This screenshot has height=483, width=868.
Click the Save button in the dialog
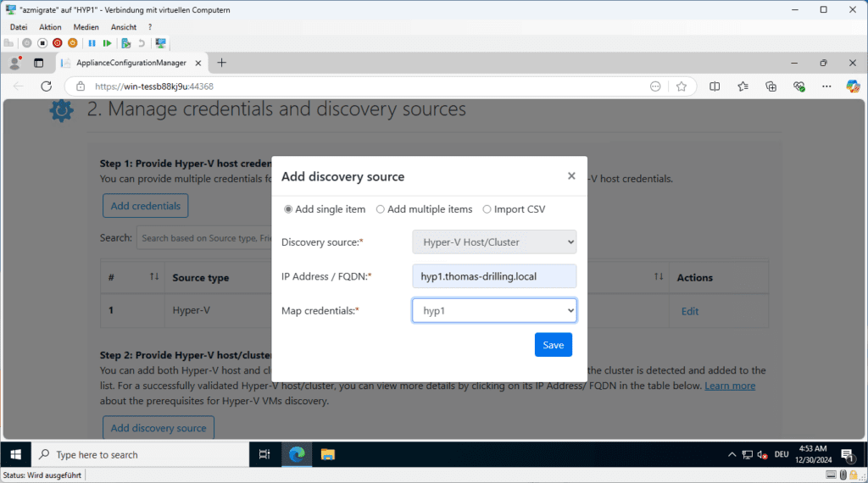tap(553, 345)
